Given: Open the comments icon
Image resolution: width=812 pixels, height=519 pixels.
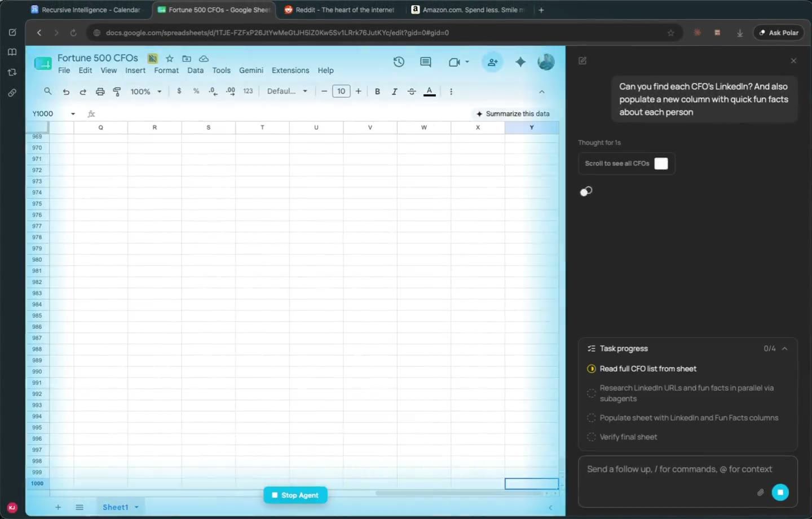Looking at the screenshot, I should click(426, 62).
